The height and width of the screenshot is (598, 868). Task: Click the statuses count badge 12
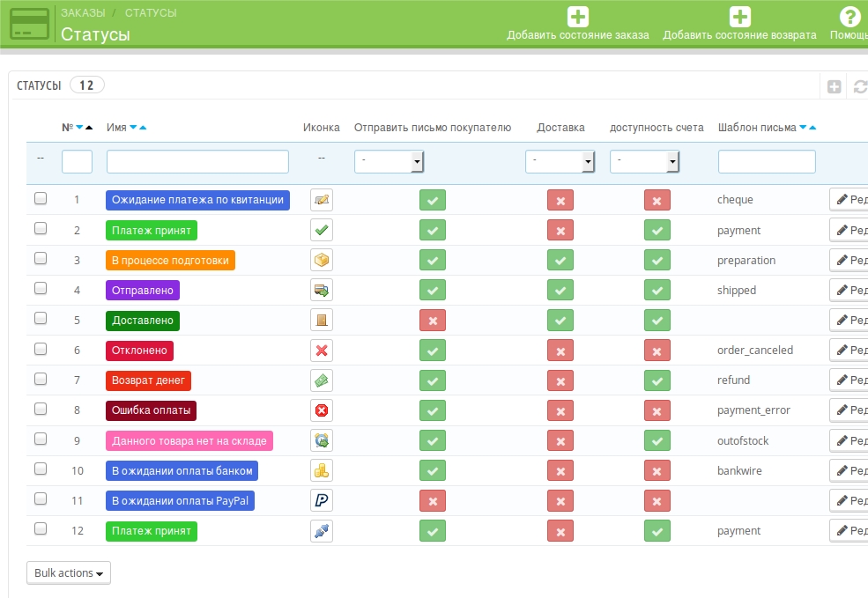(x=87, y=85)
